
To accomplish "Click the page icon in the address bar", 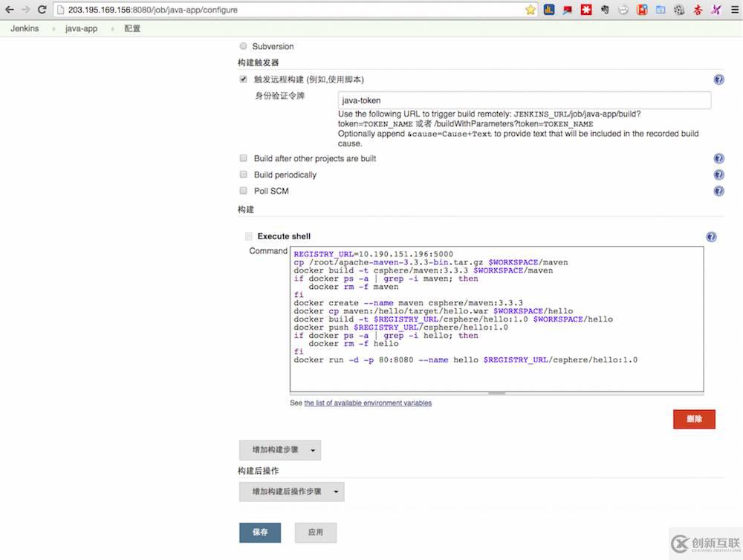I will coord(61,10).
